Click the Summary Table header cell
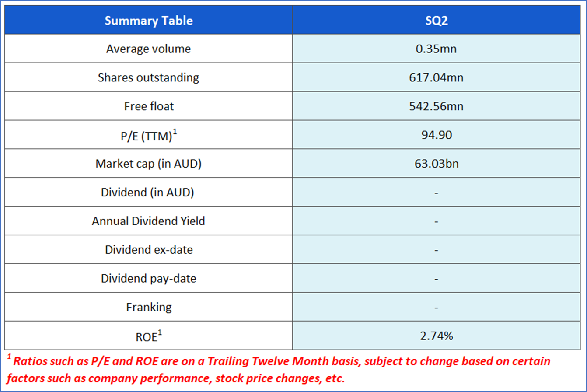 pos(148,20)
